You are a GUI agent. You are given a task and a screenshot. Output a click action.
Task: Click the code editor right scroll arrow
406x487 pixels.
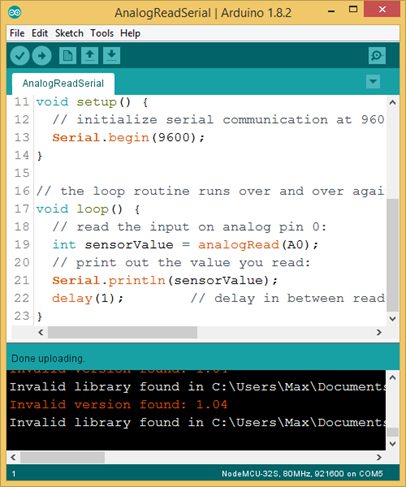(379, 332)
